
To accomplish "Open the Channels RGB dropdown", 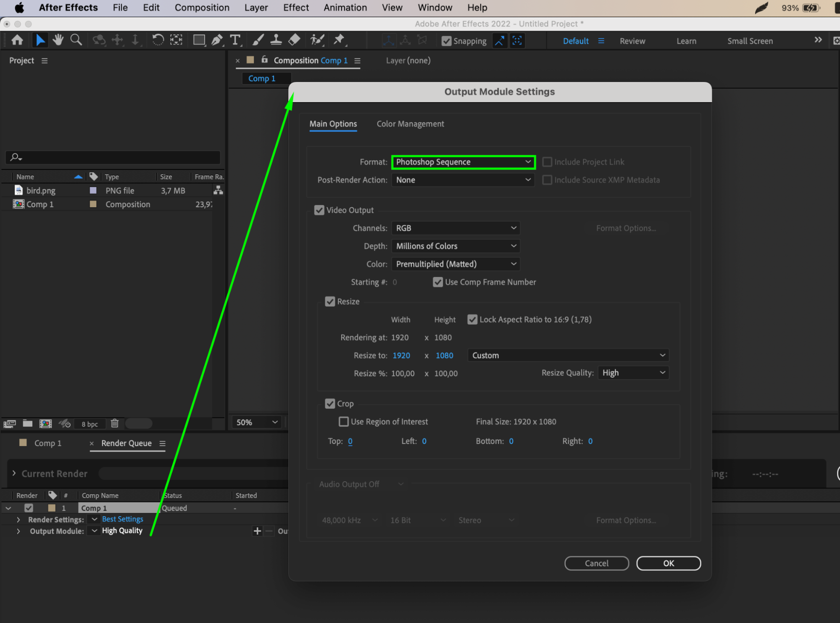I will [456, 228].
